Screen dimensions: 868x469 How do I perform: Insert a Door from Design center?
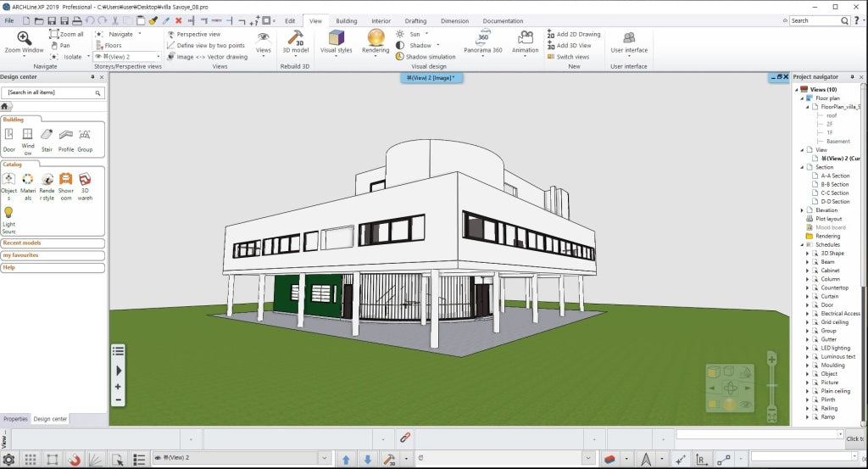click(9, 140)
